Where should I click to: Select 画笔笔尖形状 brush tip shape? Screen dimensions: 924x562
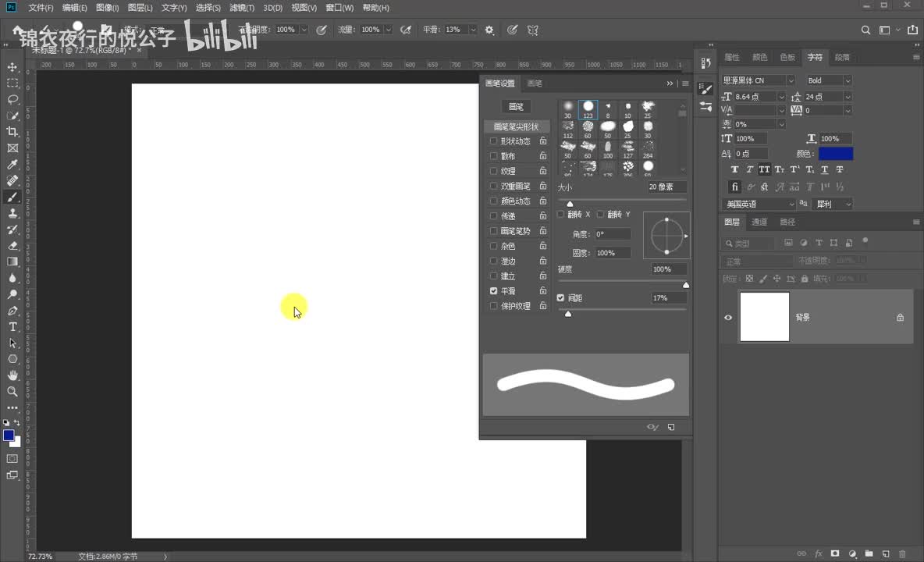(516, 126)
